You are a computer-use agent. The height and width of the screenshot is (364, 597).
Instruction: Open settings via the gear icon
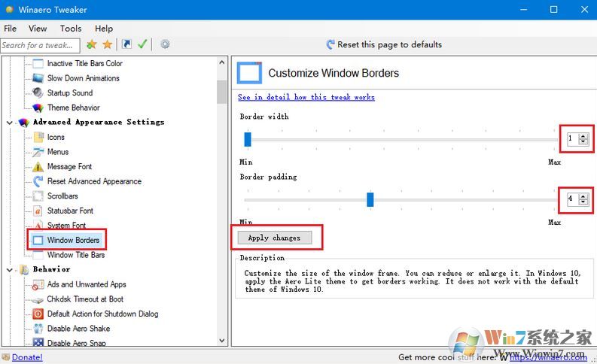[165, 44]
